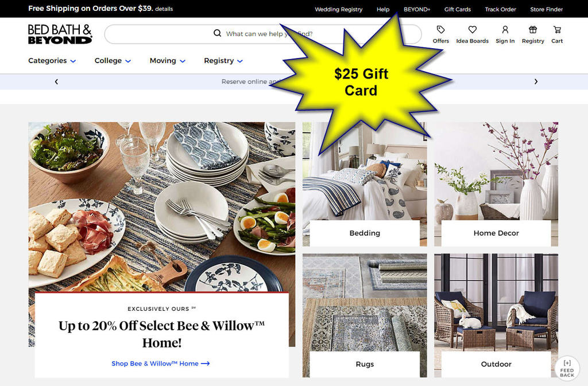Expand the Moving dropdown menu
The height and width of the screenshot is (386, 588).
coord(168,61)
